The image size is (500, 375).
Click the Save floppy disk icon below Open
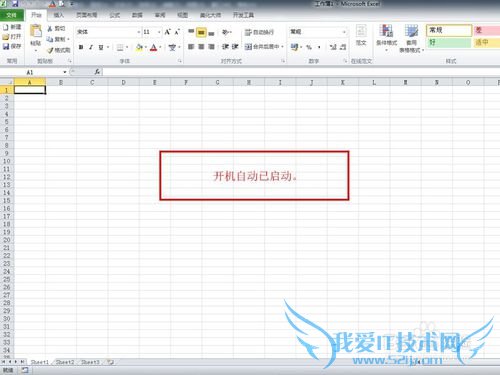pos(6,46)
